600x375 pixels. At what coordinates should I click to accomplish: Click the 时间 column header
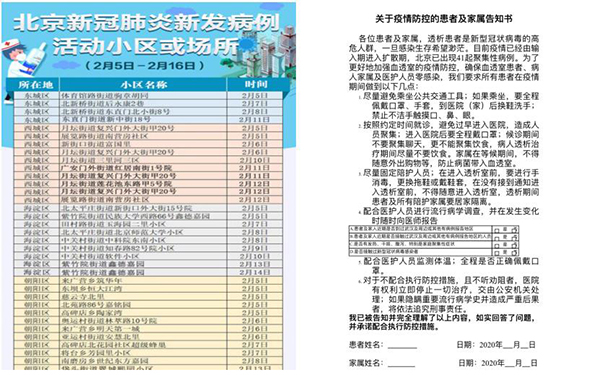[256, 85]
